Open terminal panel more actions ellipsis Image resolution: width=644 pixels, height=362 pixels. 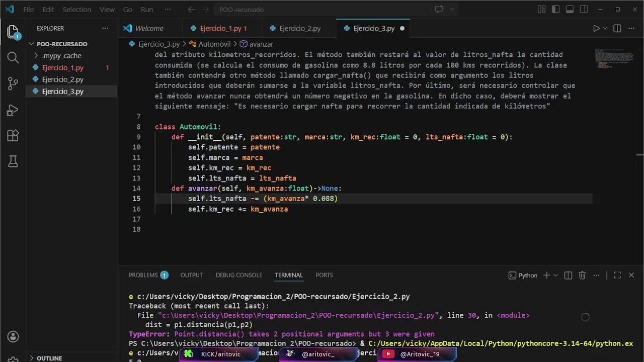pyautogui.click(x=596, y=275)
